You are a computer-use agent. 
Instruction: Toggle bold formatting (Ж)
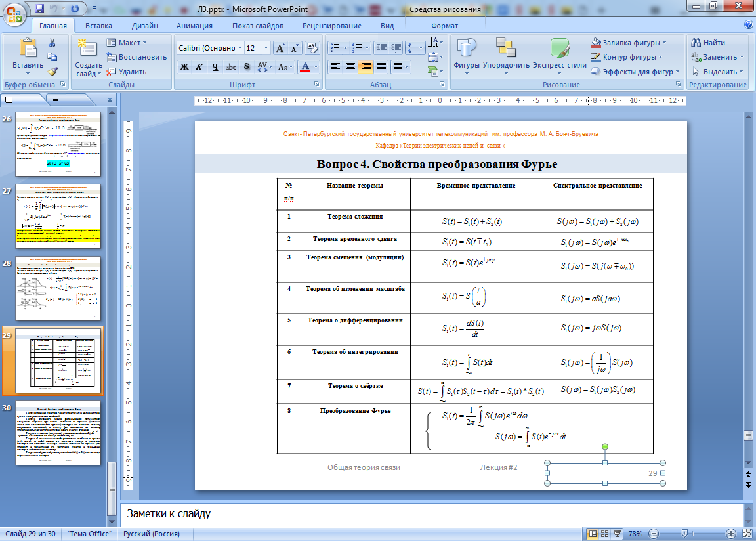[x=184, y=67]
